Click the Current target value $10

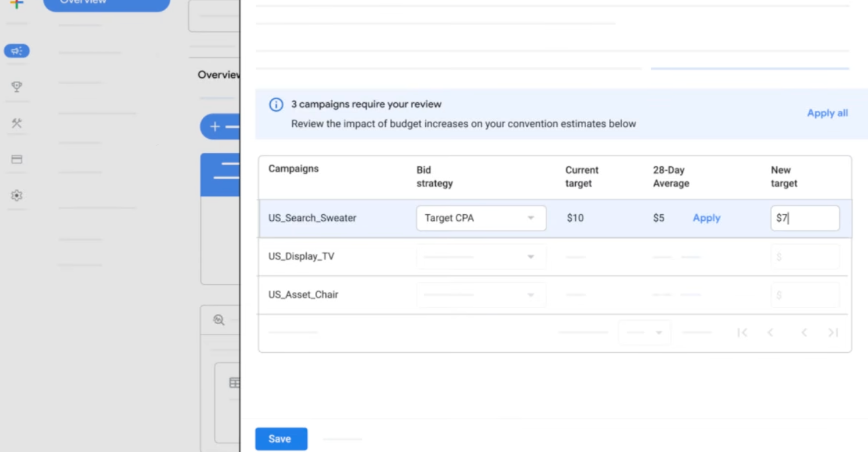575,218
